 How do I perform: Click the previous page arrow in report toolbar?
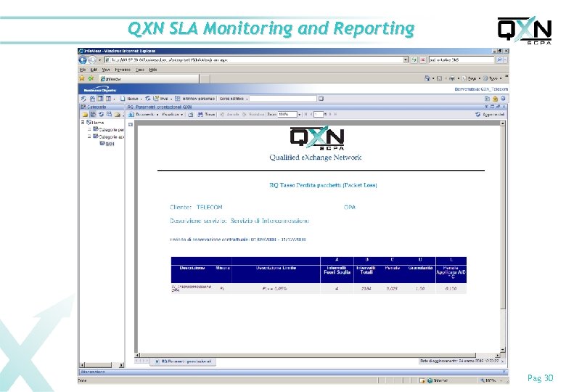tap(311, 115)
